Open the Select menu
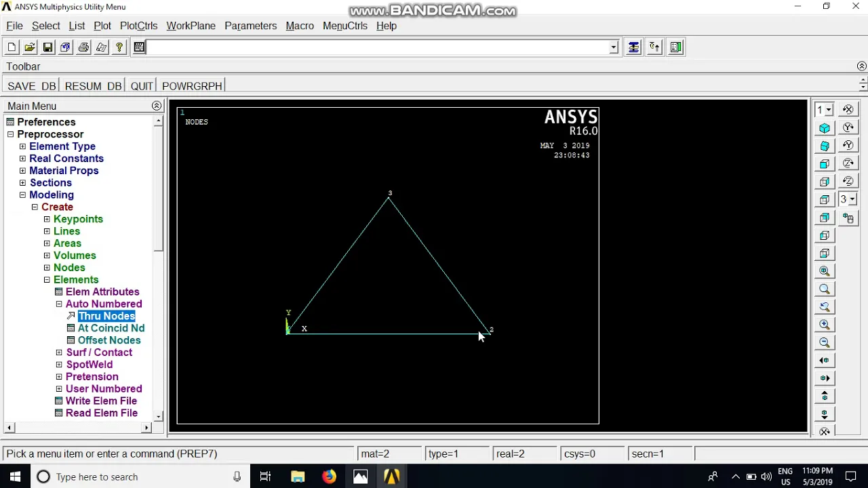Viewport: 868px width, 488px height. pos(46,26)
